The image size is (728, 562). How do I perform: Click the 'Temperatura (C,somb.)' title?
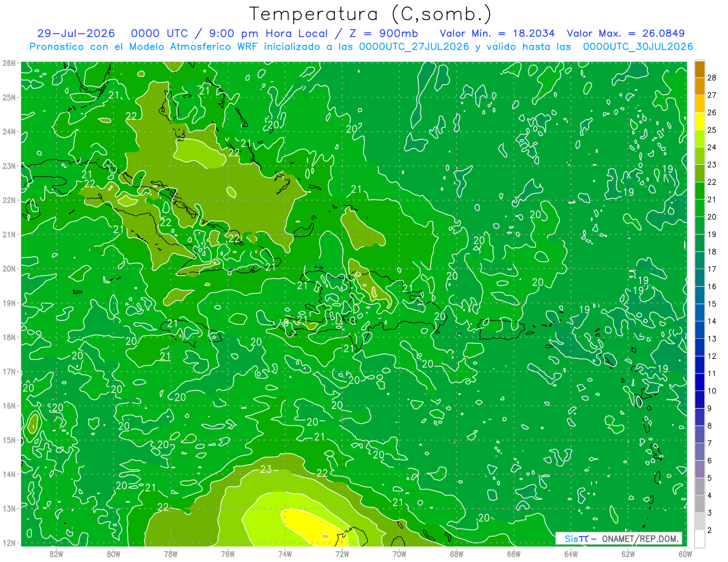click(371, 14)
